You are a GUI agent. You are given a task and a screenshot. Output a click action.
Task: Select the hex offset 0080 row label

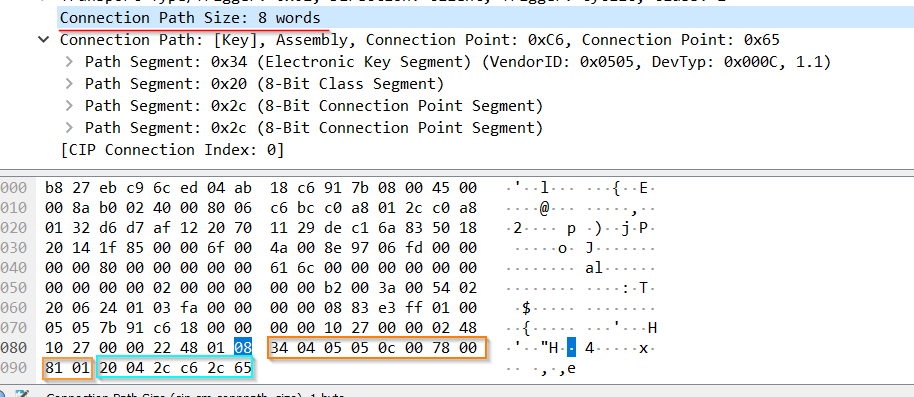click(x=13, y=348)
